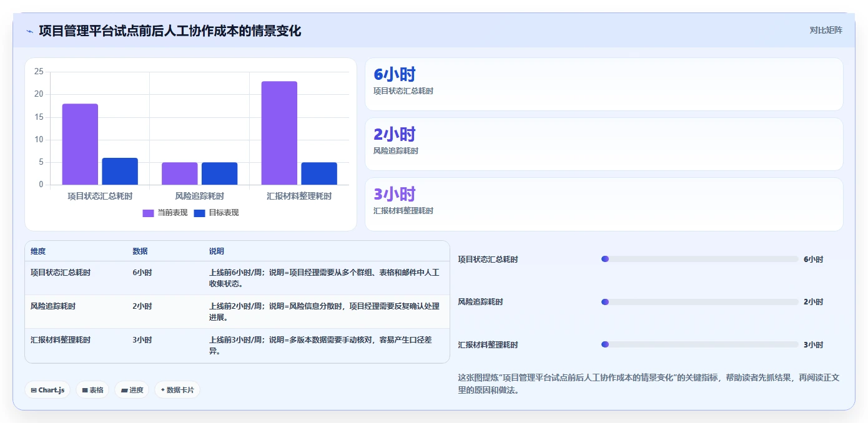Click the chart x-axis label 汇报材料整理耗时
The height and width of the screenshot is (423, 868).
(299, 196)
